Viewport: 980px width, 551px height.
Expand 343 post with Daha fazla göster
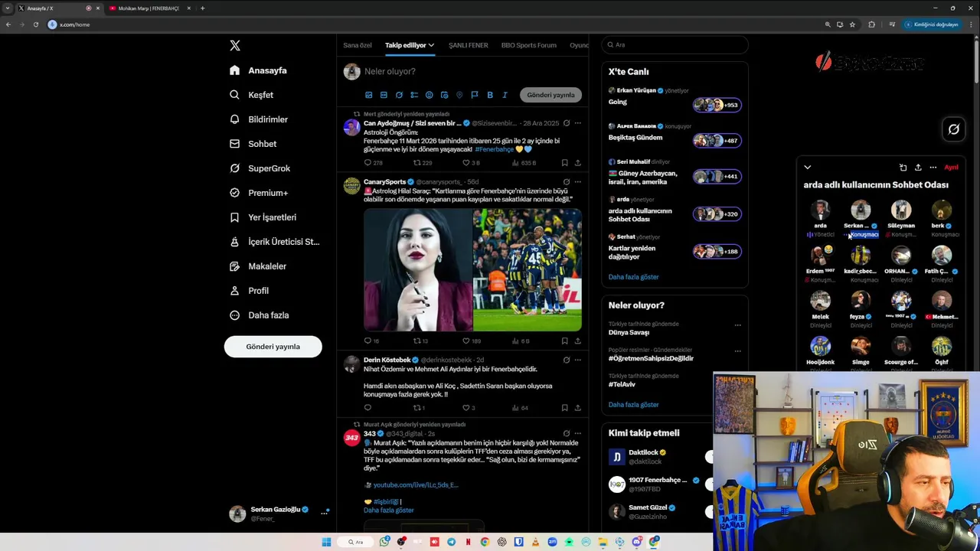tap(388, 510)
